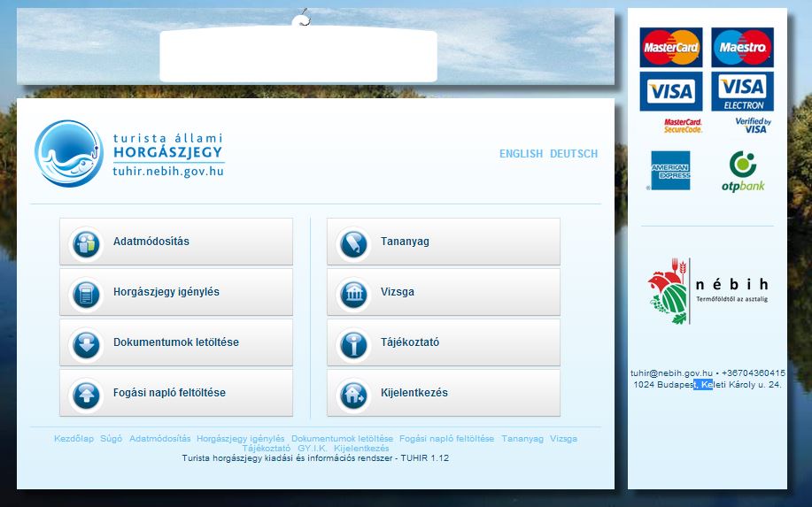Click the OTP Bank logo

coord(742,172)
